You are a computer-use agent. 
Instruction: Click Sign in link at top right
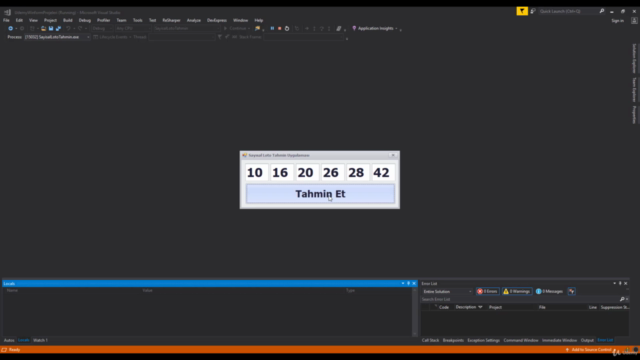tap(617, 20)
